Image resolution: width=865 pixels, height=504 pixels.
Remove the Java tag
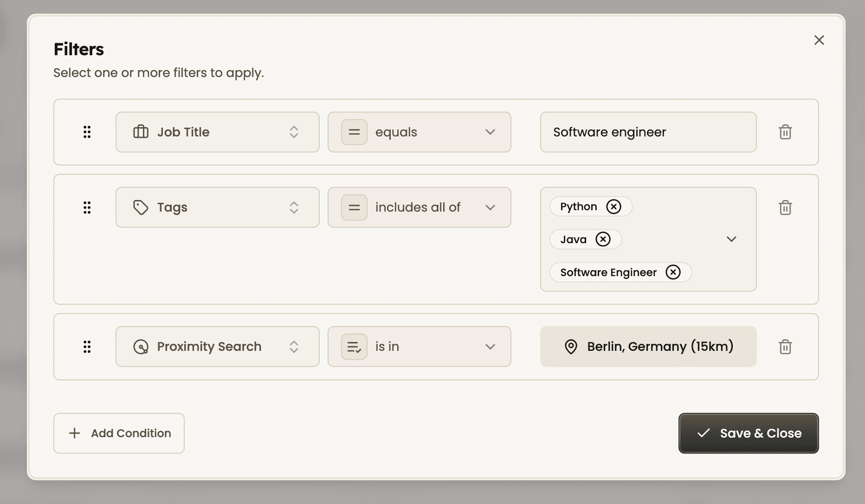[x=603, y=239]
